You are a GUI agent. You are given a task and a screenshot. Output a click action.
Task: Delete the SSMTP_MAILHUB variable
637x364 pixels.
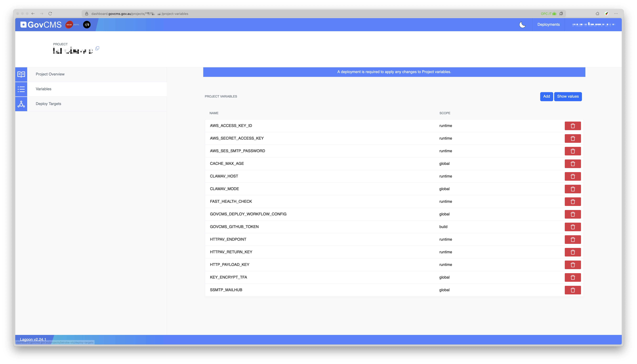(x=573, y=290)
